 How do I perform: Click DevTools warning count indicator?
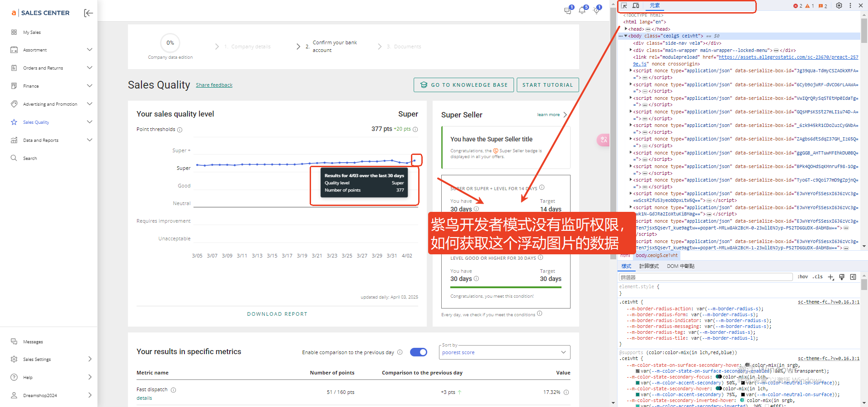point(810,6)
